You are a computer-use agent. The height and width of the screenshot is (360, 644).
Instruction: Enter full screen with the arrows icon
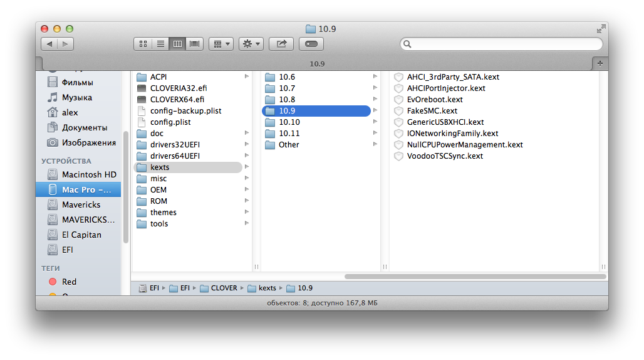[601, 29]
